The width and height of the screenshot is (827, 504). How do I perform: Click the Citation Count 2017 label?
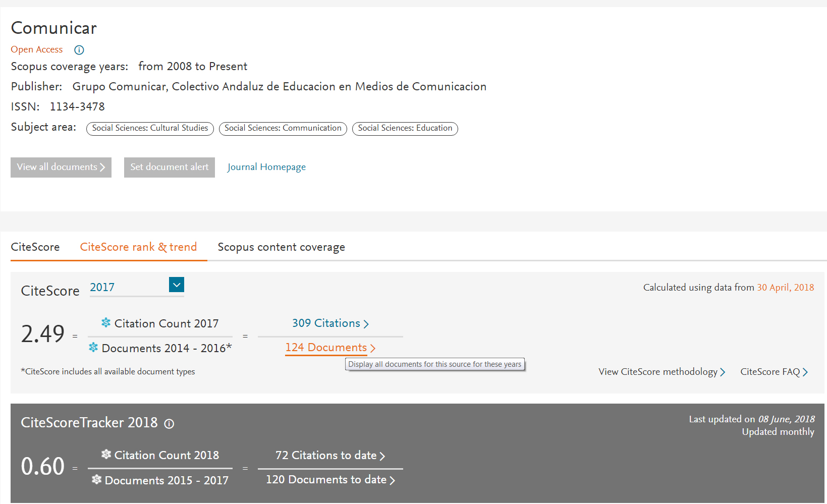pos(167,324)
